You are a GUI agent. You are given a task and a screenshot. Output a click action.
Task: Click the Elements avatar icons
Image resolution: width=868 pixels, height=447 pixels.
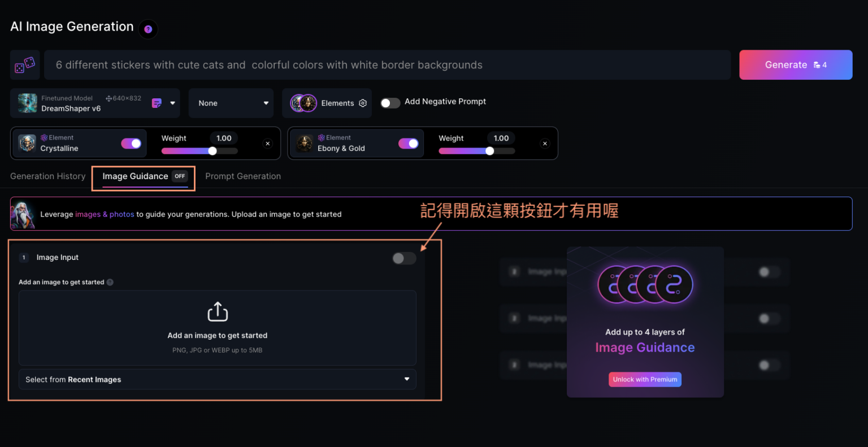click(303, 103)
